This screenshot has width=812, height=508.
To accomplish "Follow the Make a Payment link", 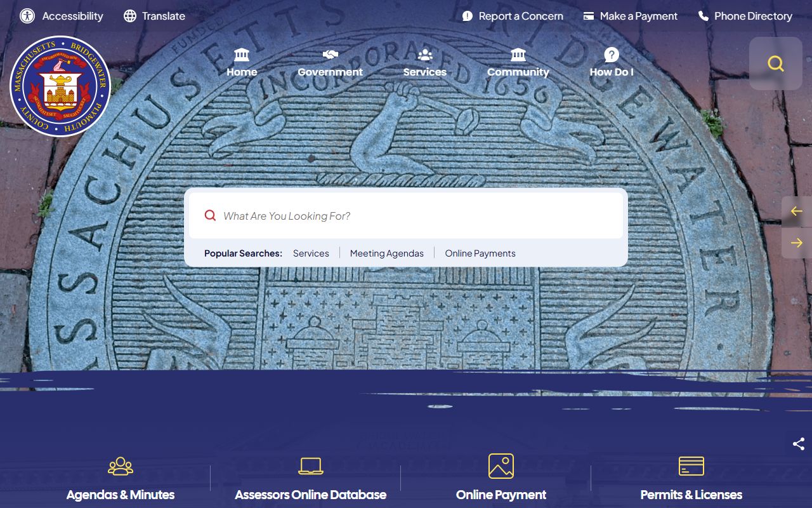I will (631, 16).
